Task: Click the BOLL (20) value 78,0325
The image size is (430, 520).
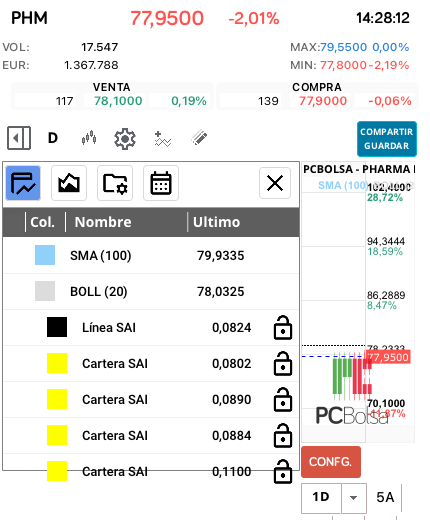Action: 220,292
